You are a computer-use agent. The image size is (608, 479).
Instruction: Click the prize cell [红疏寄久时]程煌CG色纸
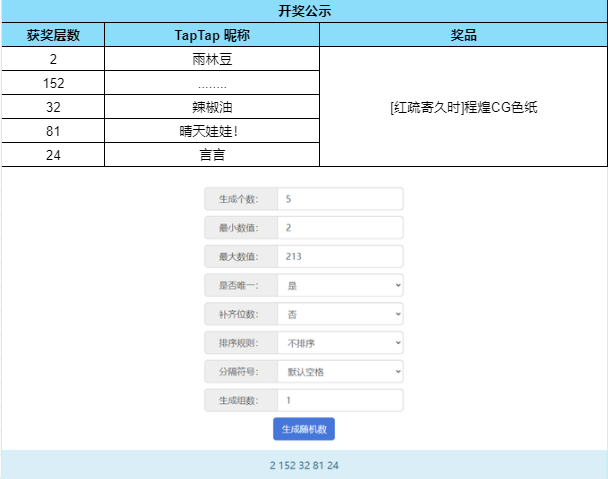(x=463, y=107)
